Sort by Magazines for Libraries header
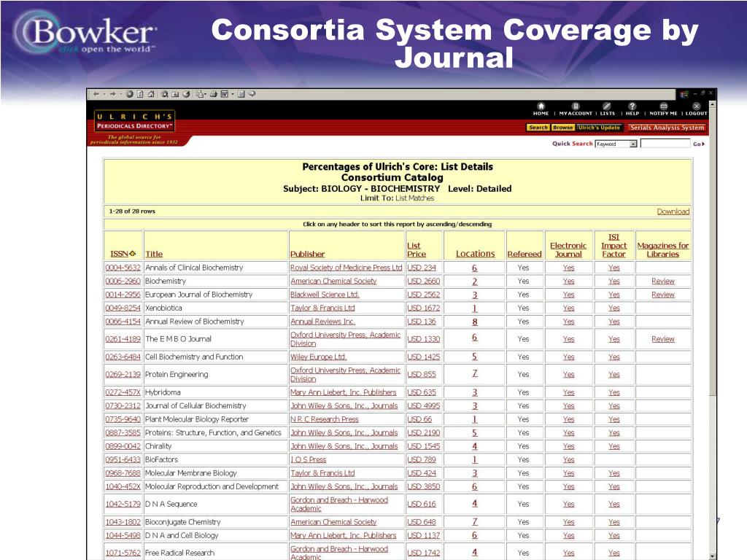747x560 pixels. pyautogui.click(x=662, y=249)
